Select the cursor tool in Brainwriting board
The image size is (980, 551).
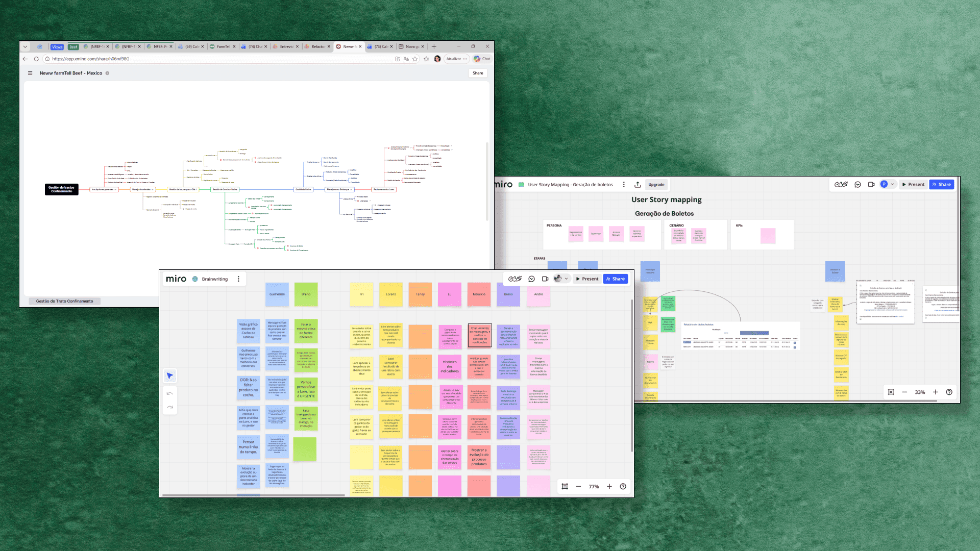point(170,376)
